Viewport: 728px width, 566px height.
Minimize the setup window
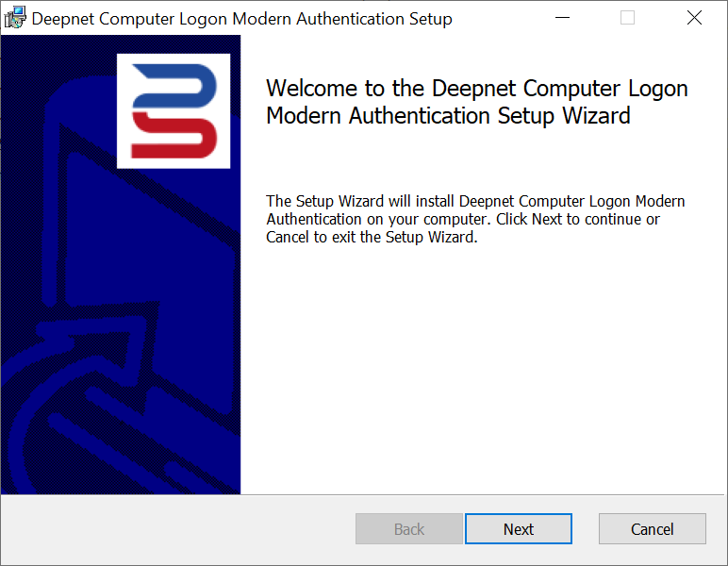pyautogui.click(x=562, y=18)
